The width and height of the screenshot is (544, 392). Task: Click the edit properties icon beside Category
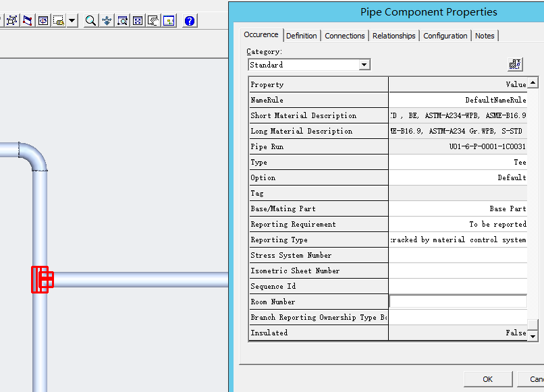pyautogui.click(x=515, y=64)
